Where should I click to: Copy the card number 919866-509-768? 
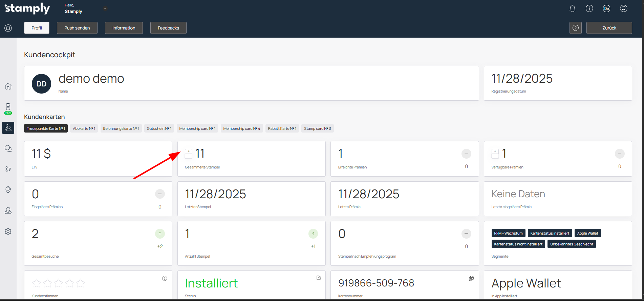coord(471,278)
